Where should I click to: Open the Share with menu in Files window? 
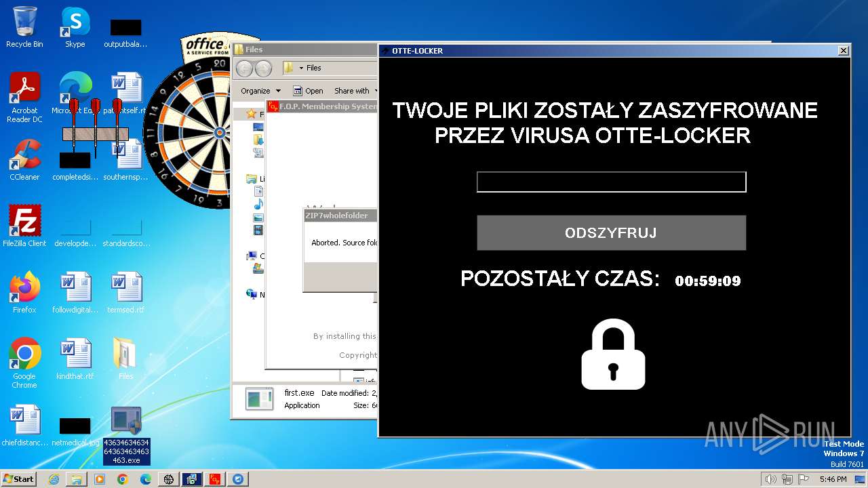pos(355,91)
